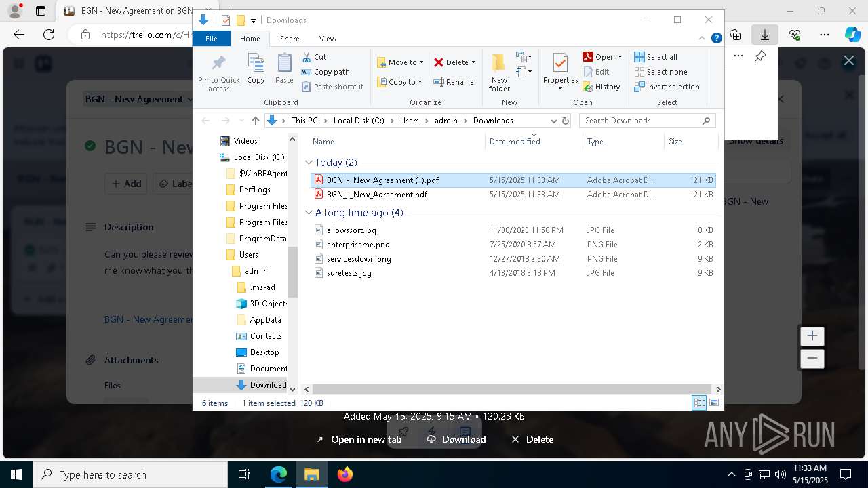Open Contacts in navigation tree
The width and height of the screenshot is (868, 488).
(258, 336)
